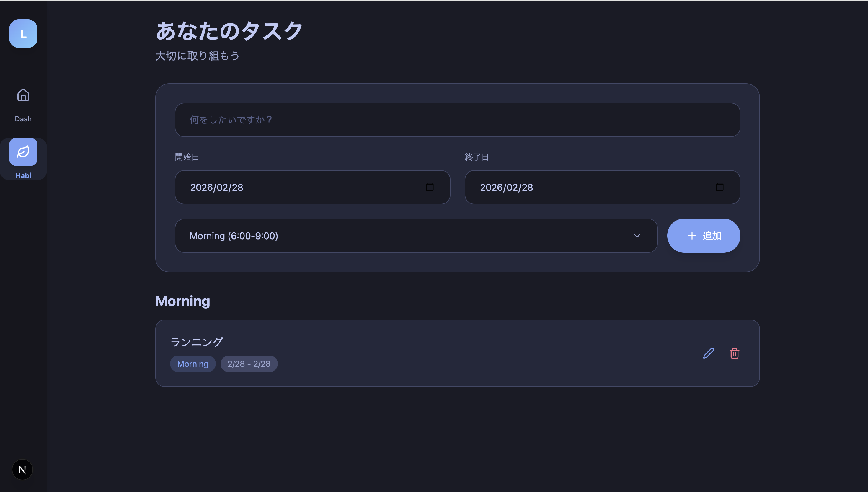
Task: Delete the ランニング task with trash icon
Action: (x=734, y=353)
